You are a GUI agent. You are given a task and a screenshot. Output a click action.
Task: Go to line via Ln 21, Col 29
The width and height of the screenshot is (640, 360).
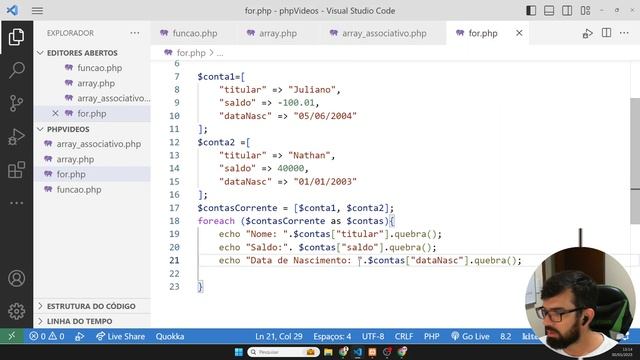(279, 336)
